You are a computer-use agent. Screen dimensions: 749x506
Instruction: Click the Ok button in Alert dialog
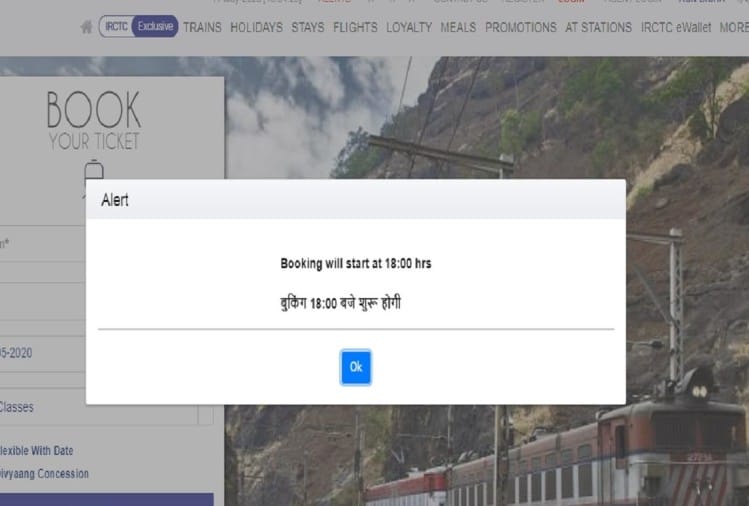(x=355, y=367)
